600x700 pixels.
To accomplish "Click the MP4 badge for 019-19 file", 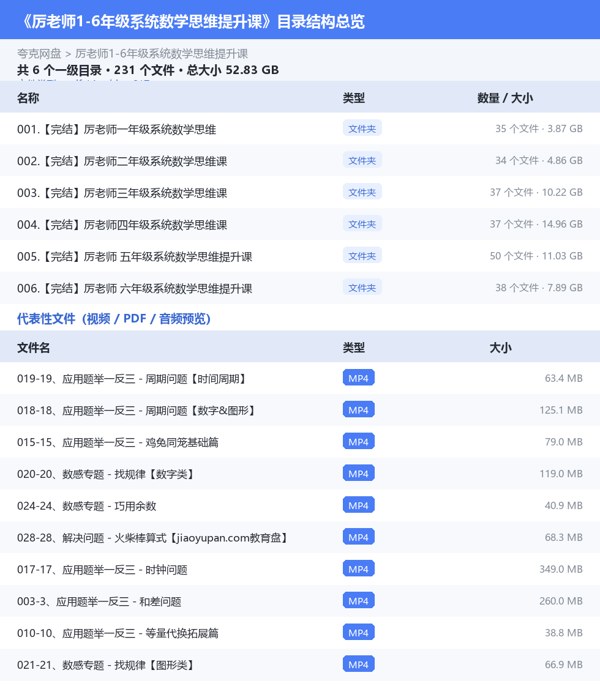I will pos(358,378).
